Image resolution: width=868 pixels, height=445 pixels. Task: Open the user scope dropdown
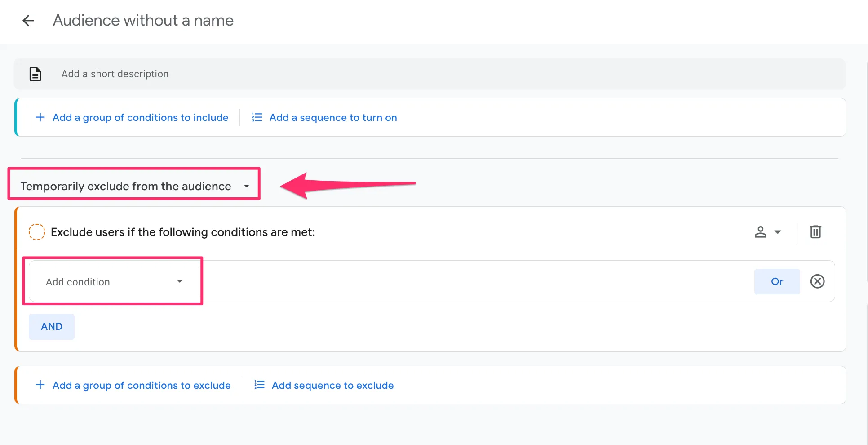point(768,232)
